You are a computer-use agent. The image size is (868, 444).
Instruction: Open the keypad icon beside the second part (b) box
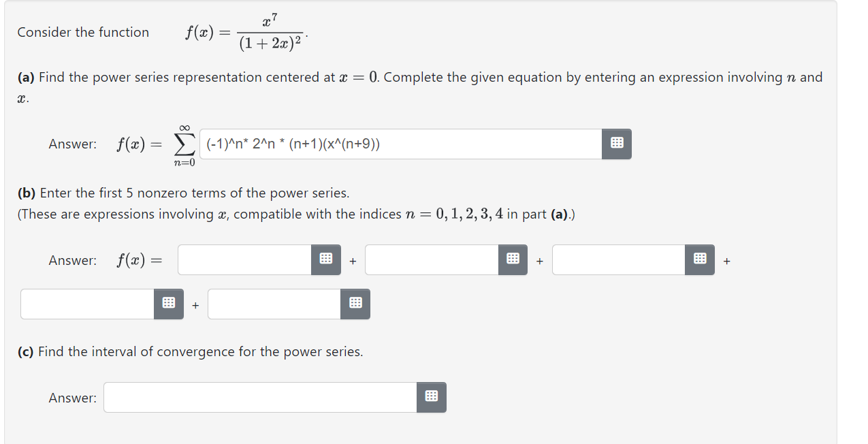(x=512, y=259)
